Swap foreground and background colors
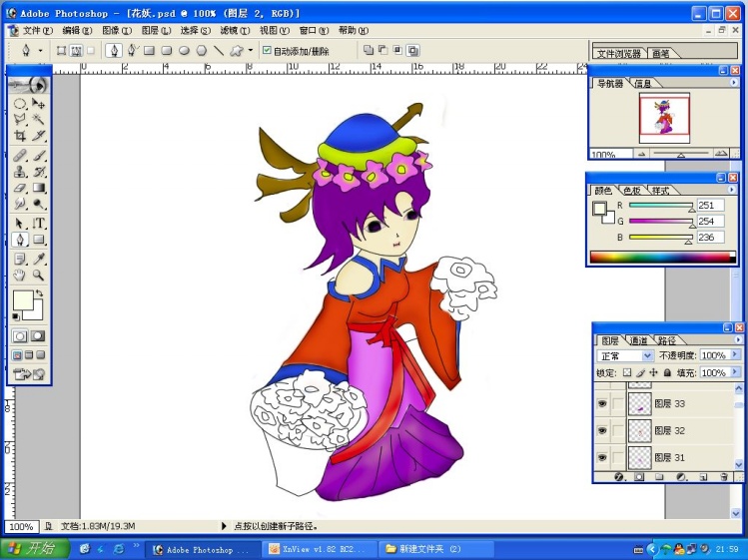 point(40,293)
